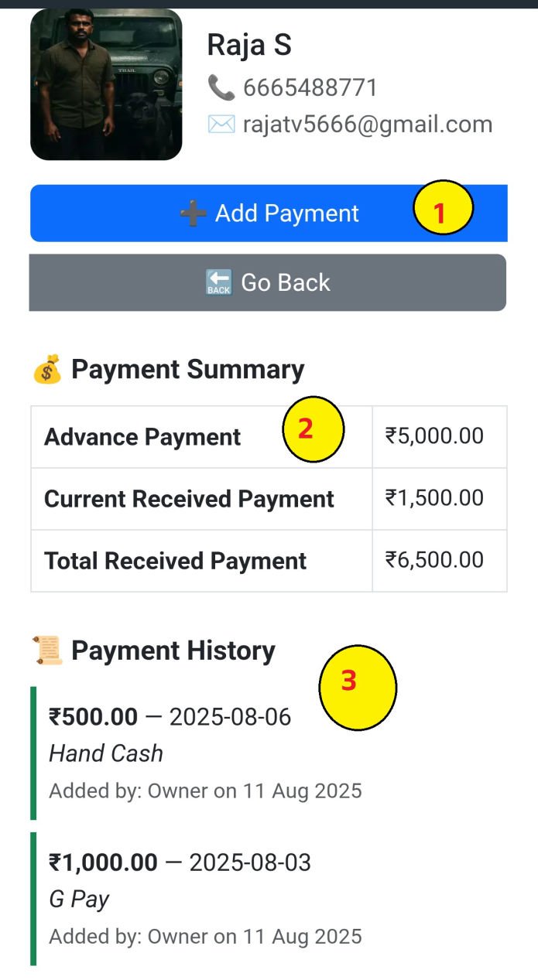
Task: Tap email rajatv5666@gmail.com
Action: point(367,125)
